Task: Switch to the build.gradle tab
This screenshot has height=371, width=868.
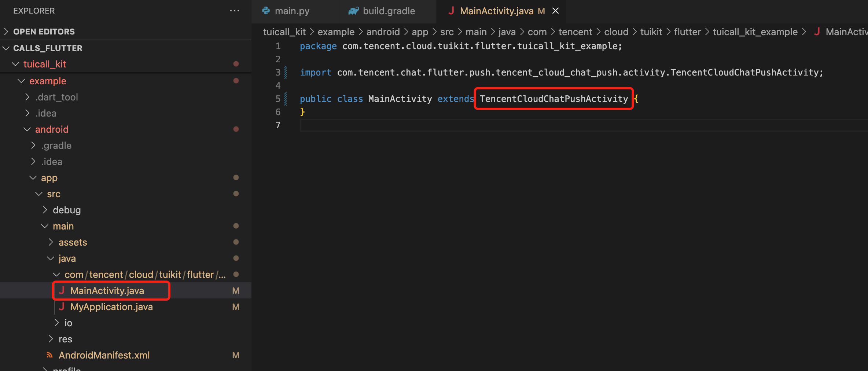Action: pyautogui.click(x=389, y=11)
